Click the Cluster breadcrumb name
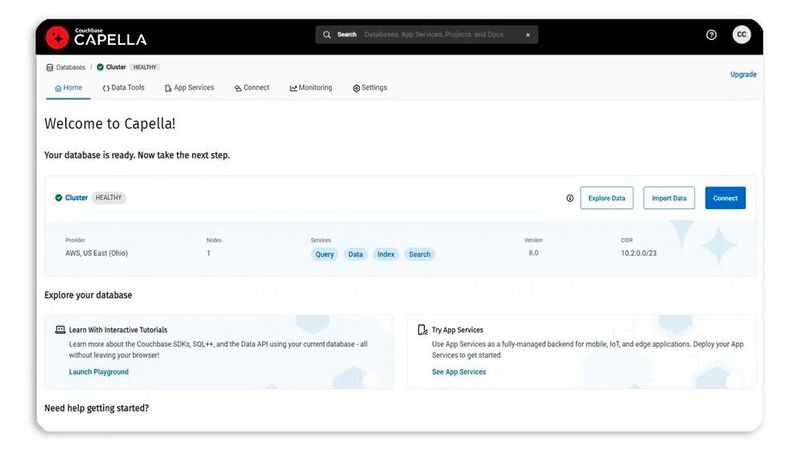Image resolution: width=800 pixels, height=450 pixels. (116, 67)
